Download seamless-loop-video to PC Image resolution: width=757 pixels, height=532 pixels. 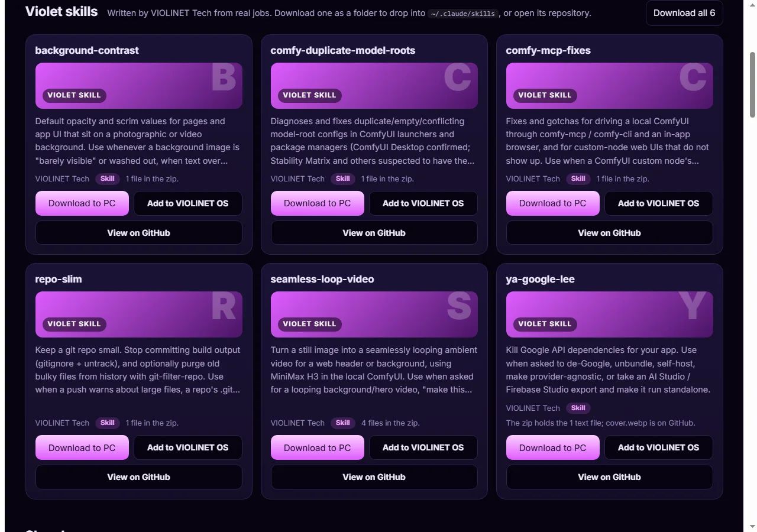318,447
